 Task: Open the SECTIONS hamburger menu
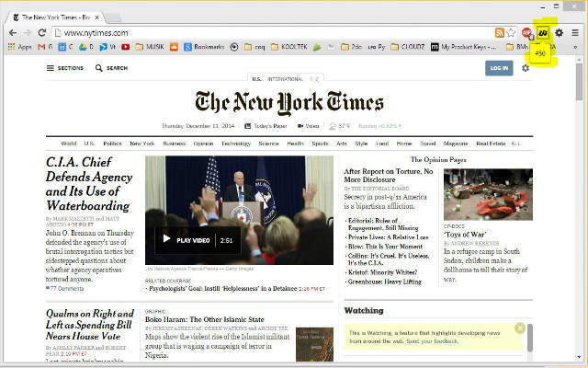(65, 68)
